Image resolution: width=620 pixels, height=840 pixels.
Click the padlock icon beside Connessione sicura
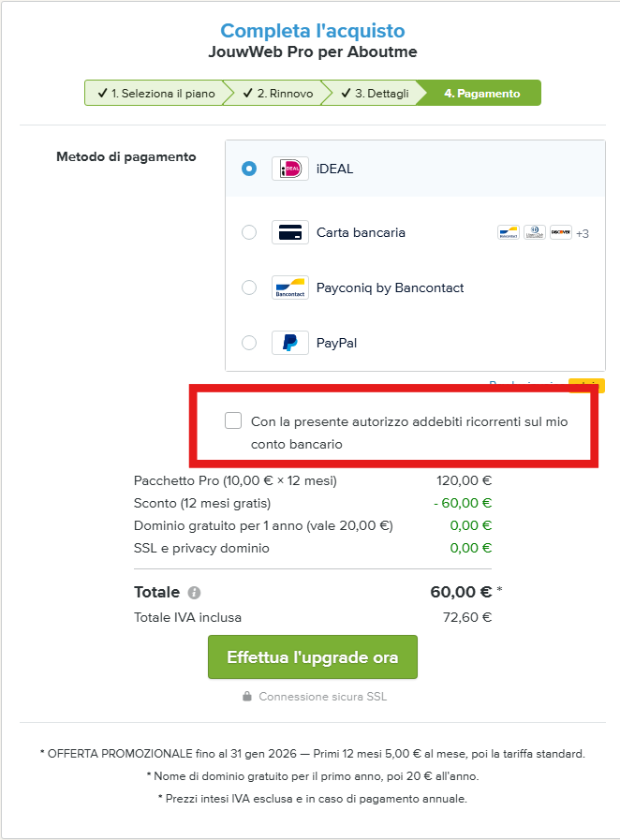pyautogui.click(x=247, y=697)
